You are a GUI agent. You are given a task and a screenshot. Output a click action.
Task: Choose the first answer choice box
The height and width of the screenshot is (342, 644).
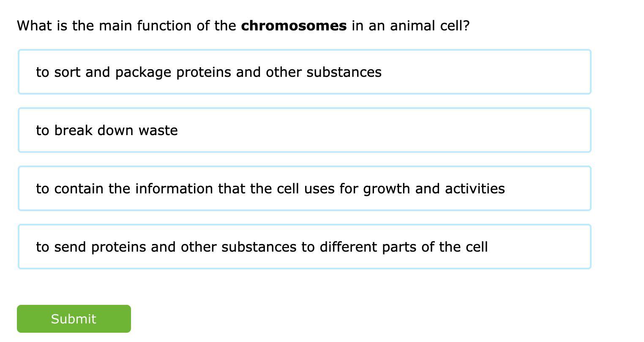pyautogui.click(x=304, y=72)
